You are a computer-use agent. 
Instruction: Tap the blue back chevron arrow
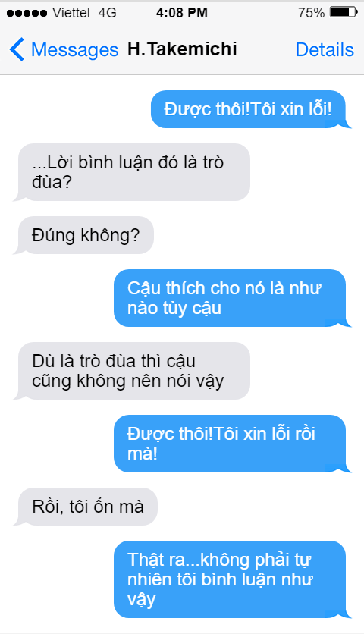click(x=17, y=49)
